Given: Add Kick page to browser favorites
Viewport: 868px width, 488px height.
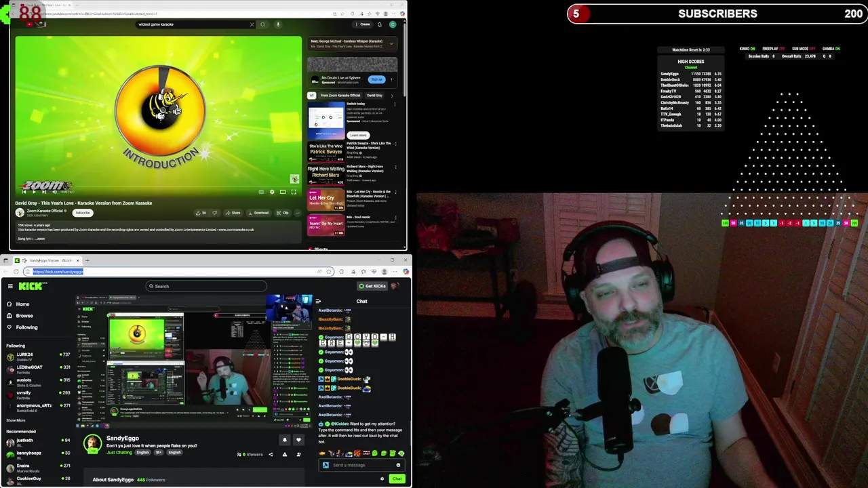Looking at the screenshot, I should [x=329, y=272].
